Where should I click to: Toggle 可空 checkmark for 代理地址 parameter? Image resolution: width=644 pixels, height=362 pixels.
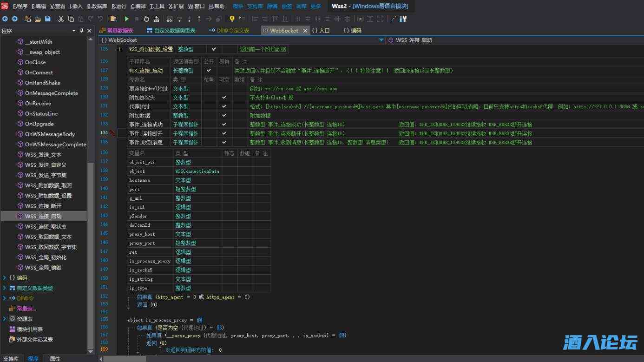coord(224,106)
